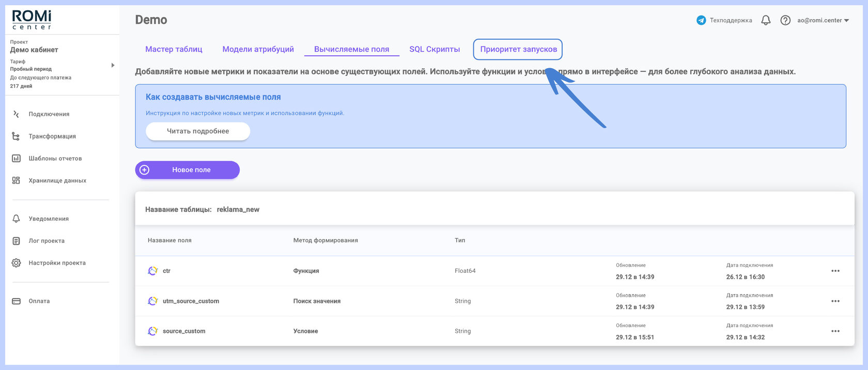Image resolution: width=868 pixels, height=370 pixels.
Task: Click plus icon on Новое поле button
Action: [145, 170]
